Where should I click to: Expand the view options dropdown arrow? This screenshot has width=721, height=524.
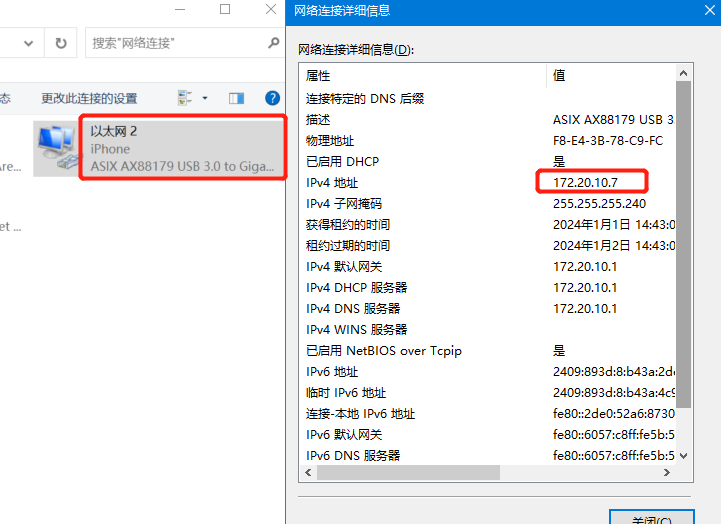205,98
